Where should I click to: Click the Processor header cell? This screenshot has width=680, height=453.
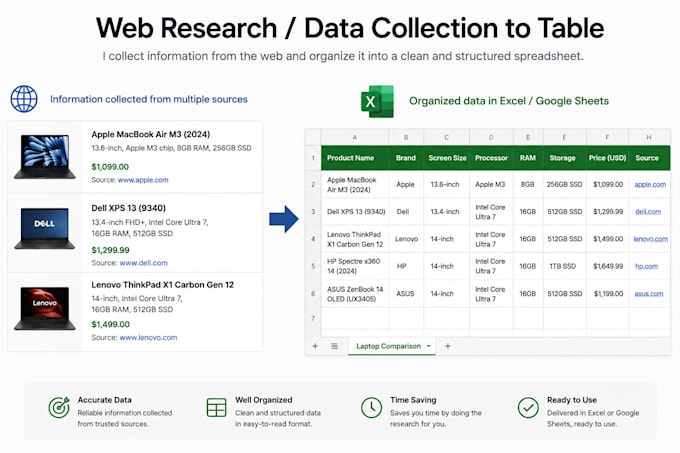(x=491, y=158)
